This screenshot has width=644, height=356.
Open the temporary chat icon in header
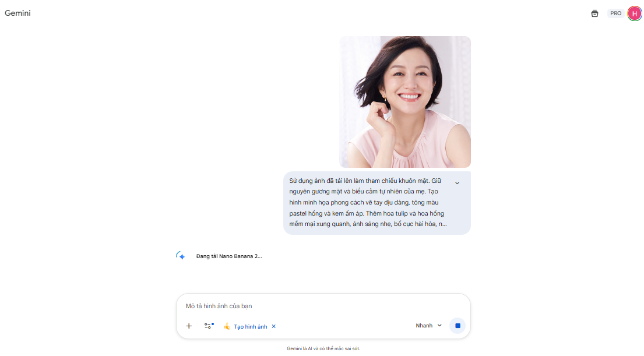(x=594, y=13)
